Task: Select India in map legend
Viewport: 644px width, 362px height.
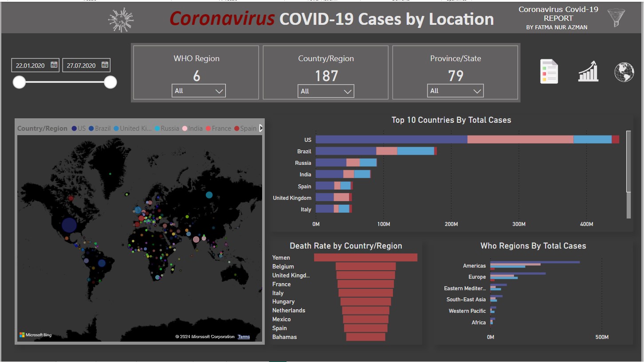Action: [192, 128]
